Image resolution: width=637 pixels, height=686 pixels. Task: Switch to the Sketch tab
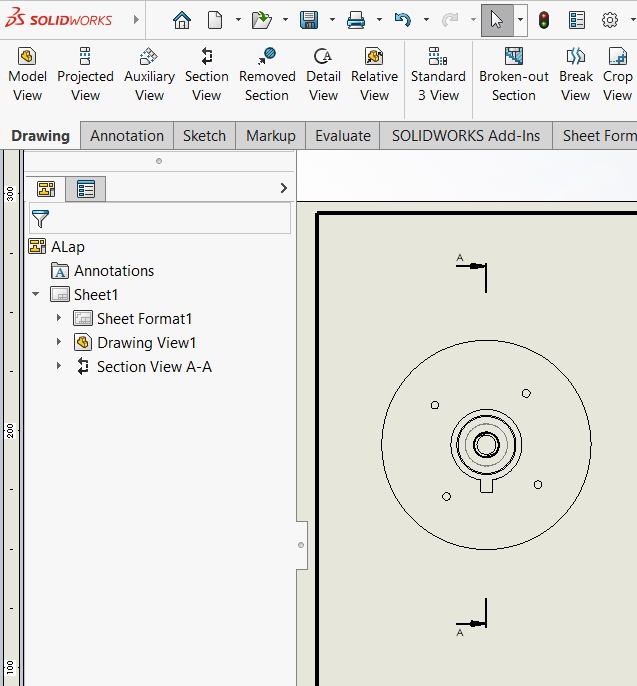point(204,136)
